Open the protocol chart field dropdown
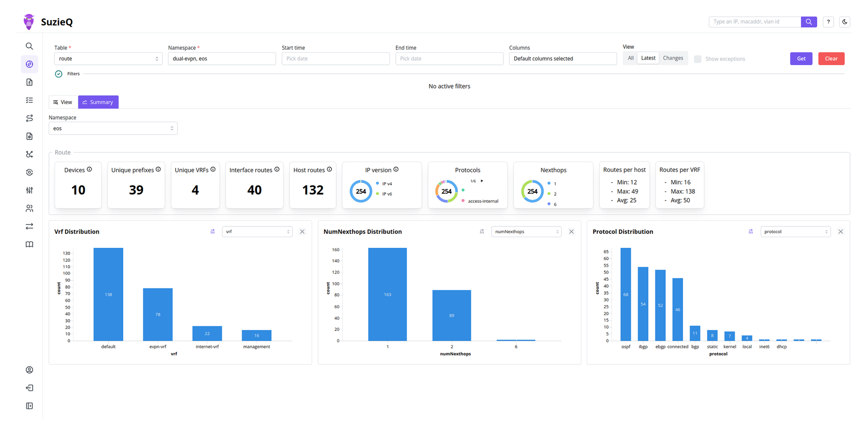Viewport: 868px width, 428px height. [x=795, y=232]
